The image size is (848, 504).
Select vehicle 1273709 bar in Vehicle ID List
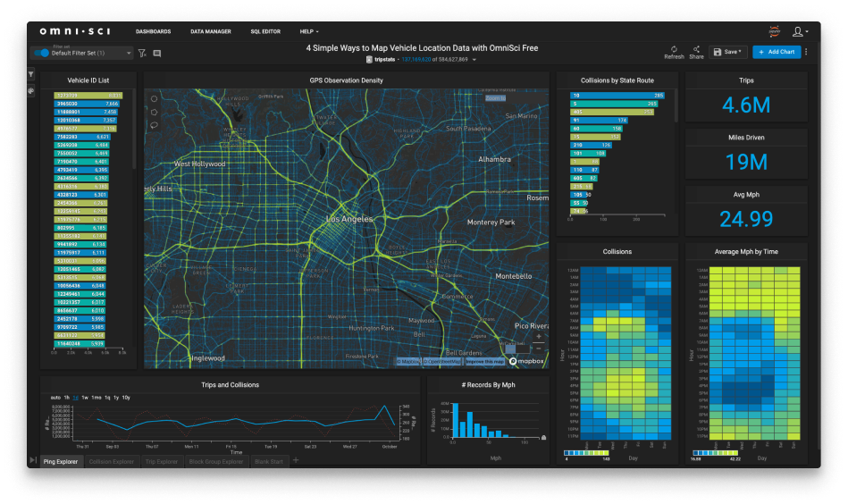click(x=88, y=96)
